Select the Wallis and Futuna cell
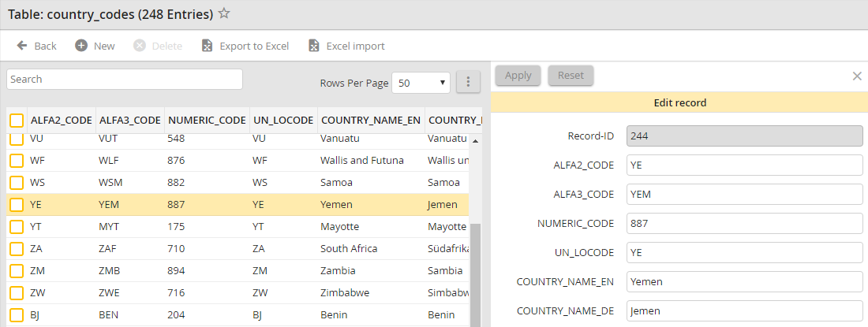Screen dimensions: 868x327 (362, 161)
